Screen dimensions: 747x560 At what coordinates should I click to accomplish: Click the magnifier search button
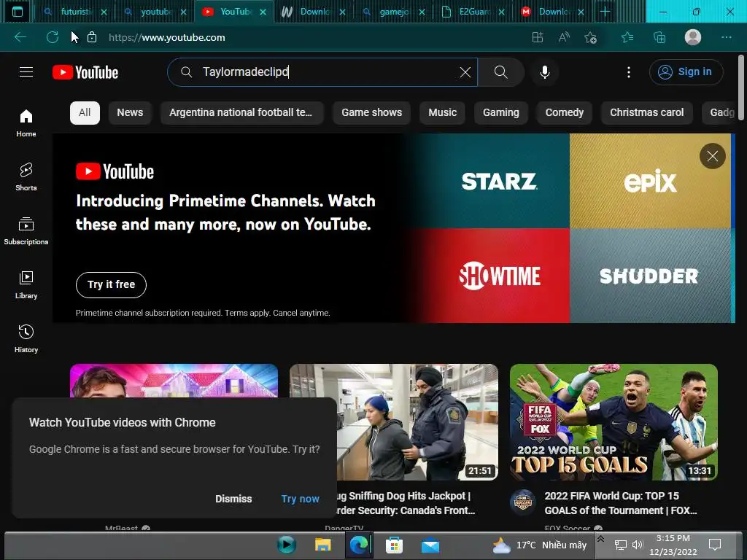click(x=500, y=72)
